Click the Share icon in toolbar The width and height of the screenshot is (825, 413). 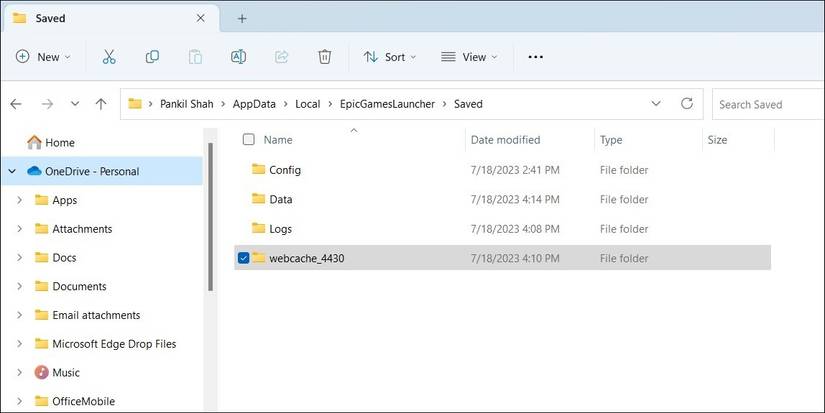(281, 57)
